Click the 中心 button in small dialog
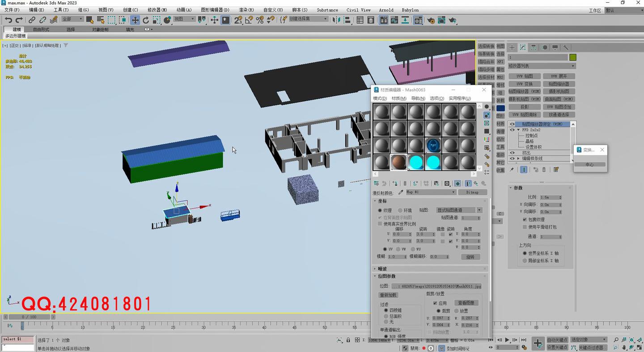Viewport: 644px width, 352px height. [x=589, y=164]
